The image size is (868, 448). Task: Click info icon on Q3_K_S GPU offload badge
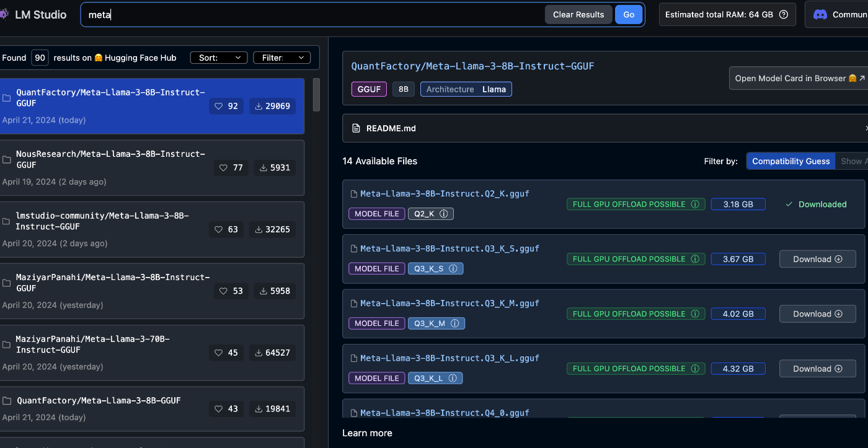(695, 259)
